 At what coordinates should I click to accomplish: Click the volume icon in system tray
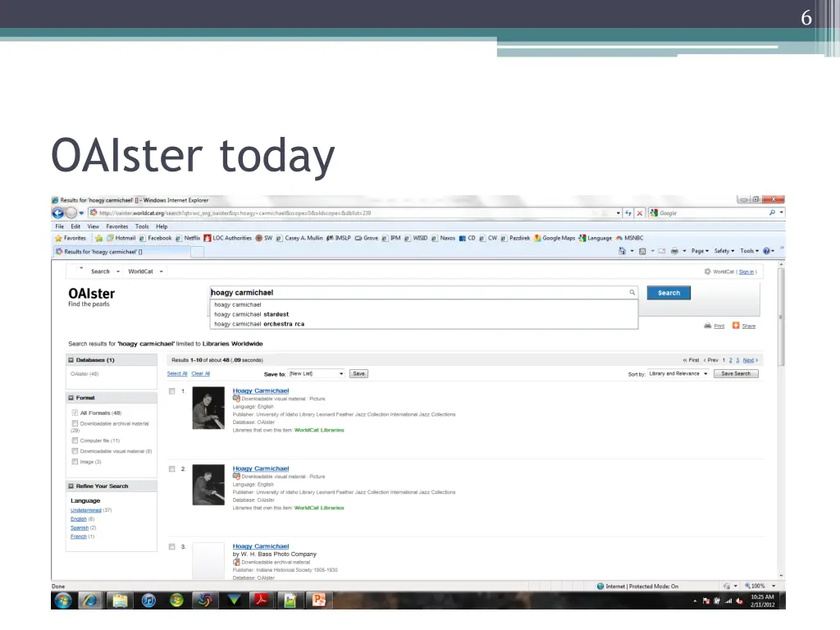pos(739,601)
